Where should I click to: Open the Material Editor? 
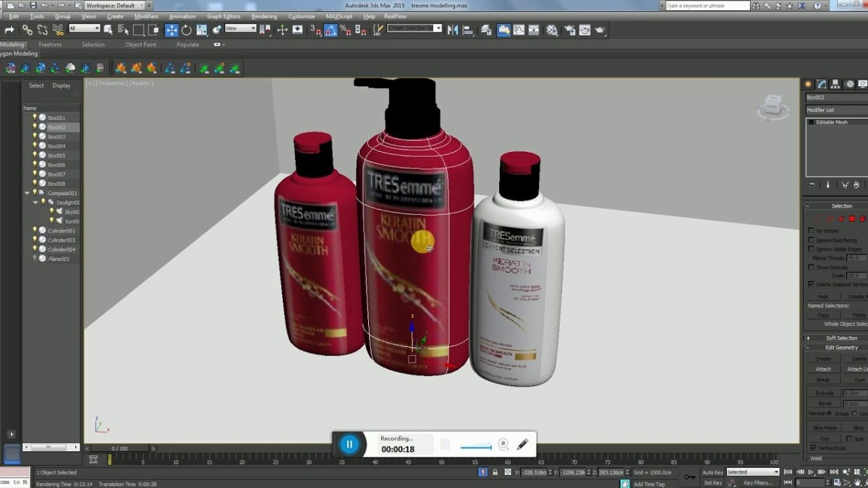[552, 30]
